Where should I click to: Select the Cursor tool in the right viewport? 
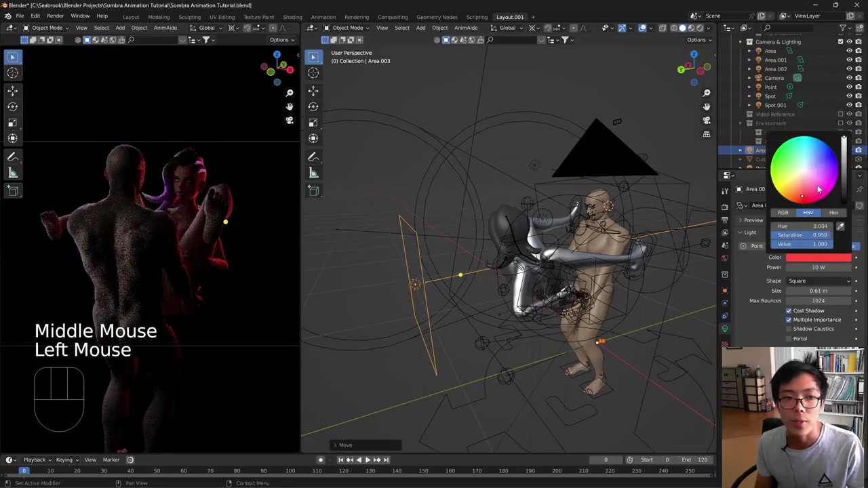(x=313, y=73)
